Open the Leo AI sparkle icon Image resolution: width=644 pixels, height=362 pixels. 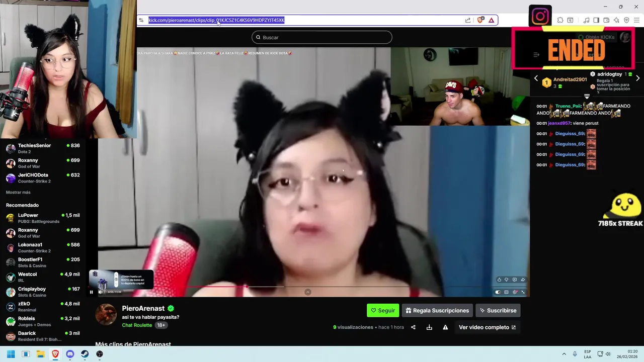pos(616,20)
